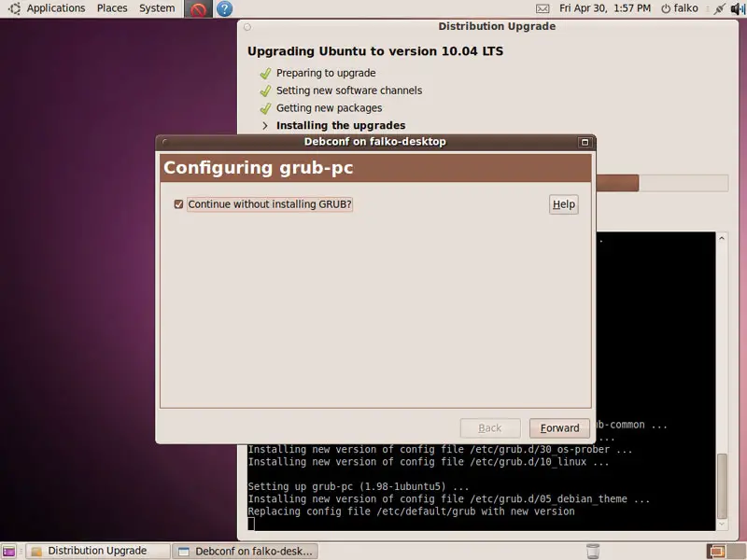Open the Applications menu

click(56, 8)
